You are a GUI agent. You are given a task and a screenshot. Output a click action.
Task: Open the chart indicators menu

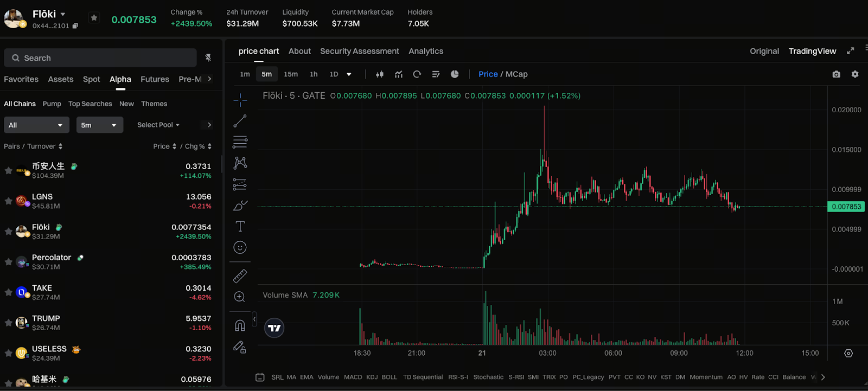pos(399,74)
